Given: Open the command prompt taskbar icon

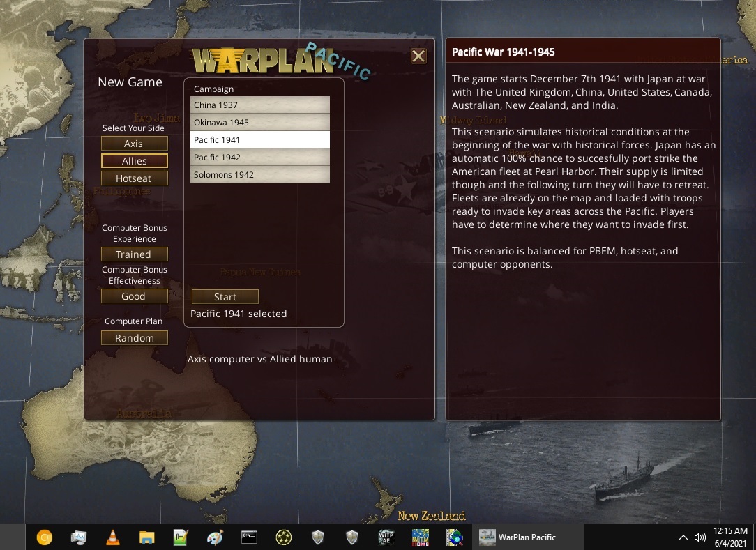Looking at the screenshot, I should click(249, 537).
